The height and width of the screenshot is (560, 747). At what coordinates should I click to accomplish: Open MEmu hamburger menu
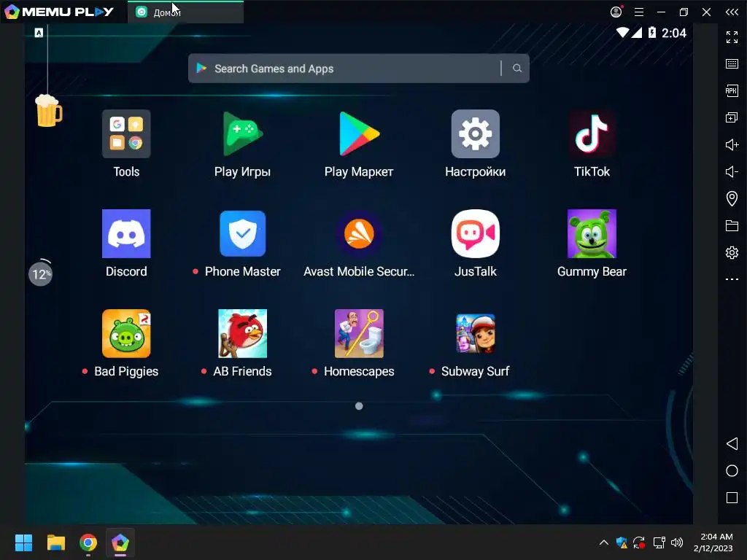(x=639, y=12)
